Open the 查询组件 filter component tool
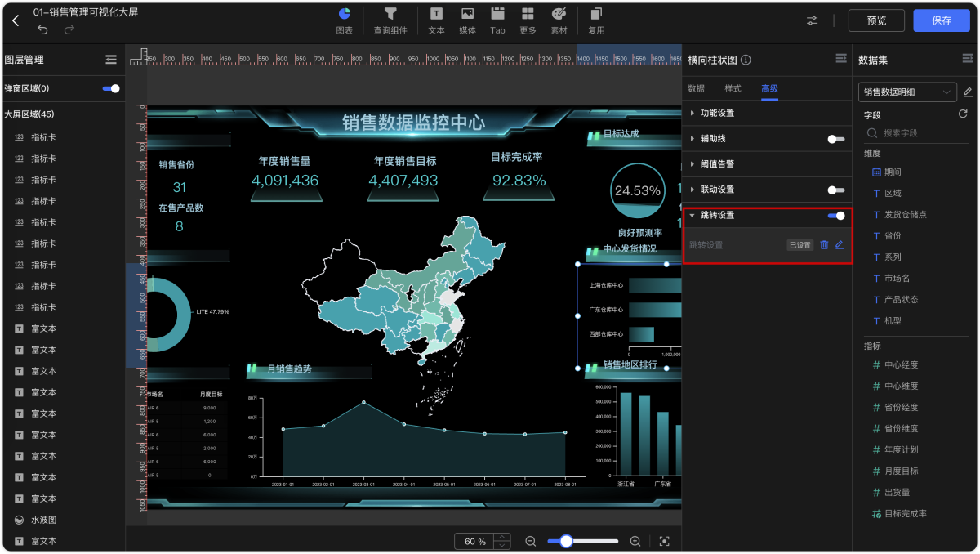The height and width of the screenshot is (554, 980). pyautogui.click(x=390, y=20)
